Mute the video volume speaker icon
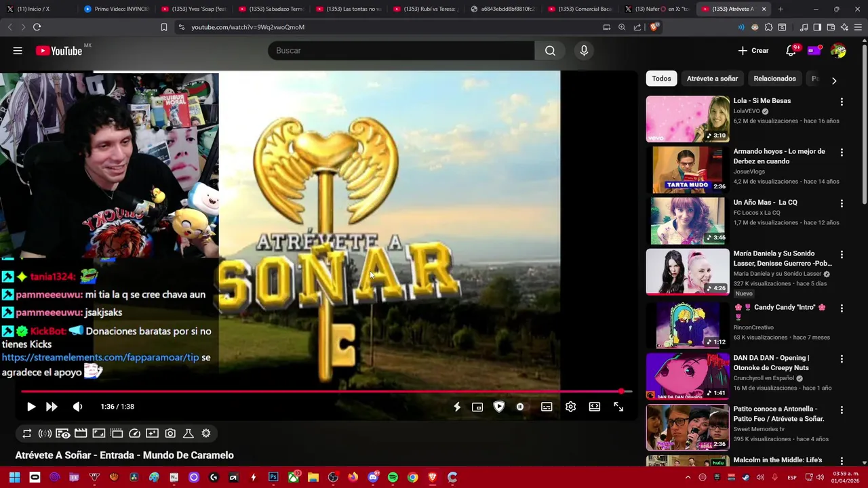This screenshot has width=868, height=488. click(x=77, y=407)
